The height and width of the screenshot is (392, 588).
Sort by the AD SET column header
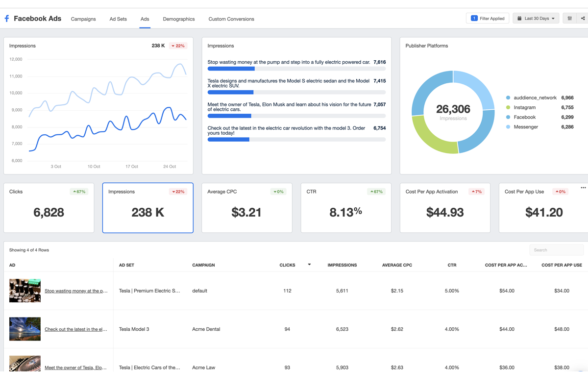pyautogui.click(x=126, y=265)
